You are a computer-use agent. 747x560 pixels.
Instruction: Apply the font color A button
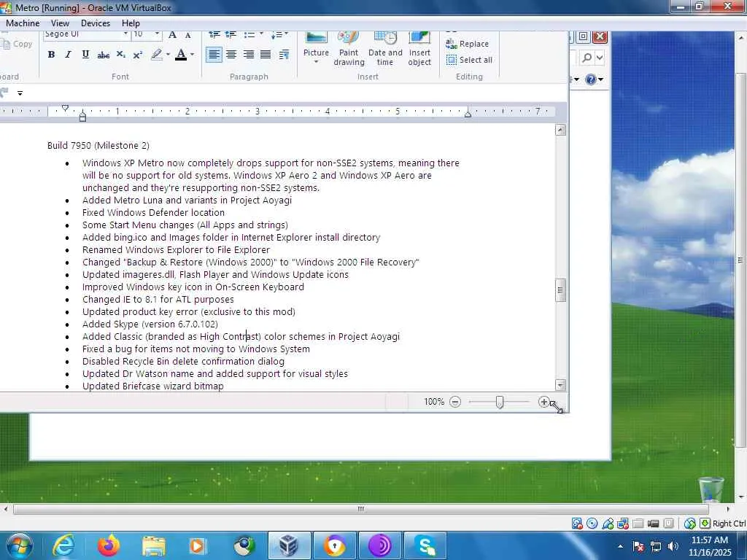181,55
